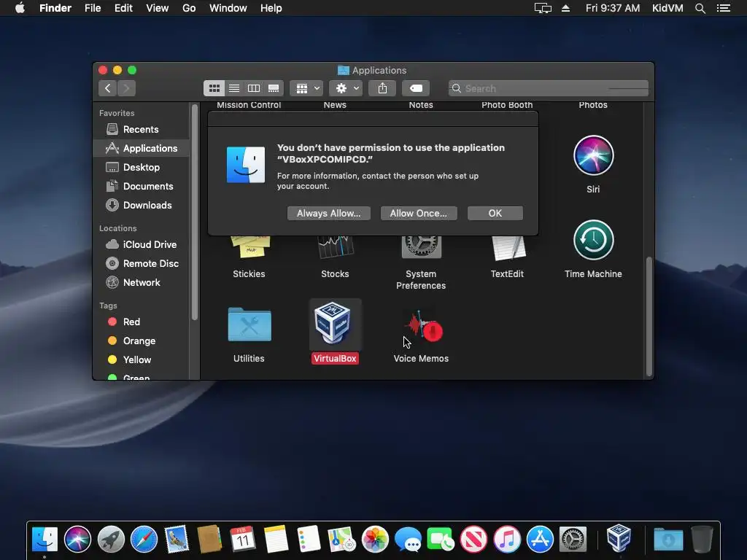Select the Siri app icon
The width and height of the screenshot is (747, 560).
[x=593, y=156]
